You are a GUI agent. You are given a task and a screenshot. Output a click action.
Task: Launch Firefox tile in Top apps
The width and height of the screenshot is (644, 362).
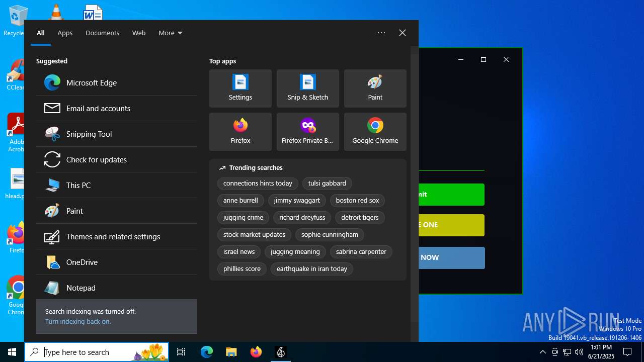pyautogui.click(x=240, y=132)
